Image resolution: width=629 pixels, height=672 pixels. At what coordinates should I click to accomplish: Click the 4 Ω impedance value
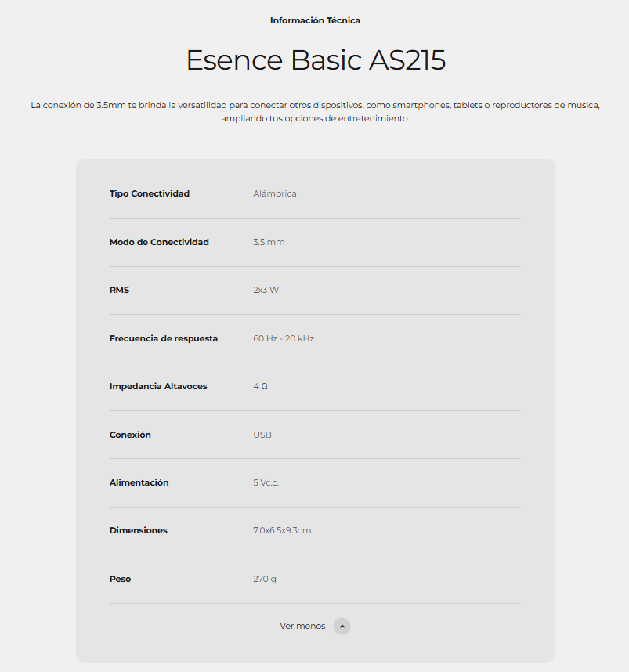coord(260,386)
